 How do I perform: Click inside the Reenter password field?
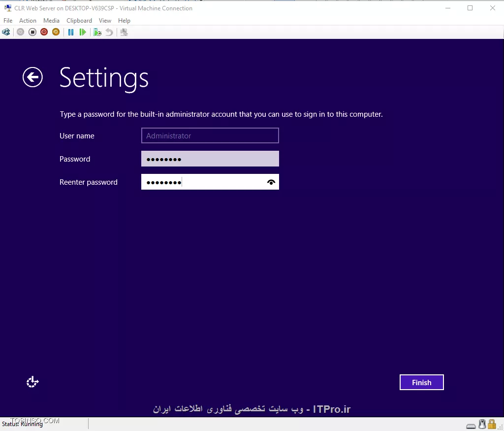pyautogui.click(x=207, y=182)
